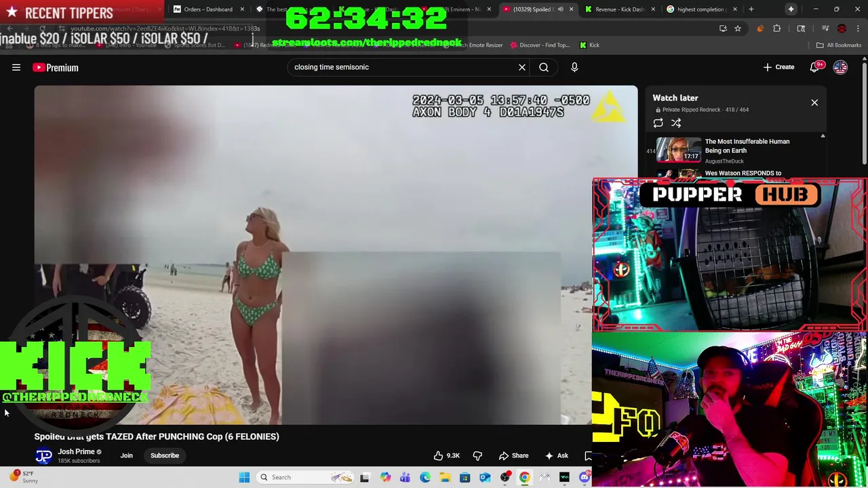This screenshot has height=488, width=868.
Task: Open Outlook from the taskbar
Action: (x=485, y=477)
